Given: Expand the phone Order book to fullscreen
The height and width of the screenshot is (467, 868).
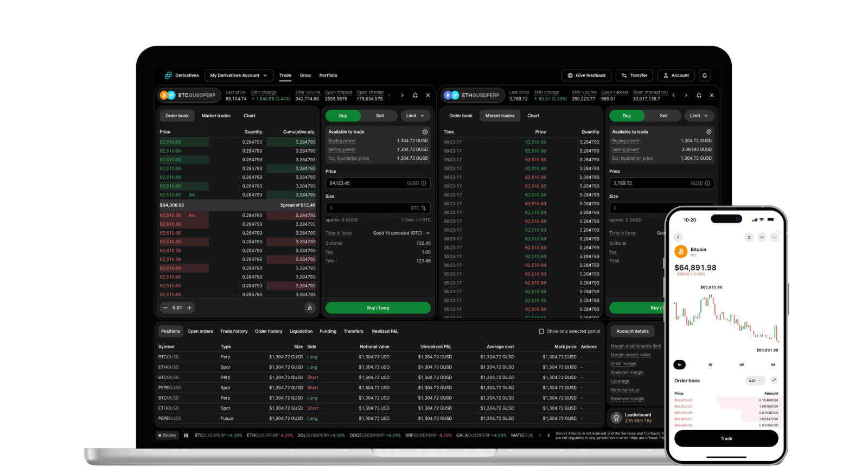Looking at the screenshot, I should [774, 381].
